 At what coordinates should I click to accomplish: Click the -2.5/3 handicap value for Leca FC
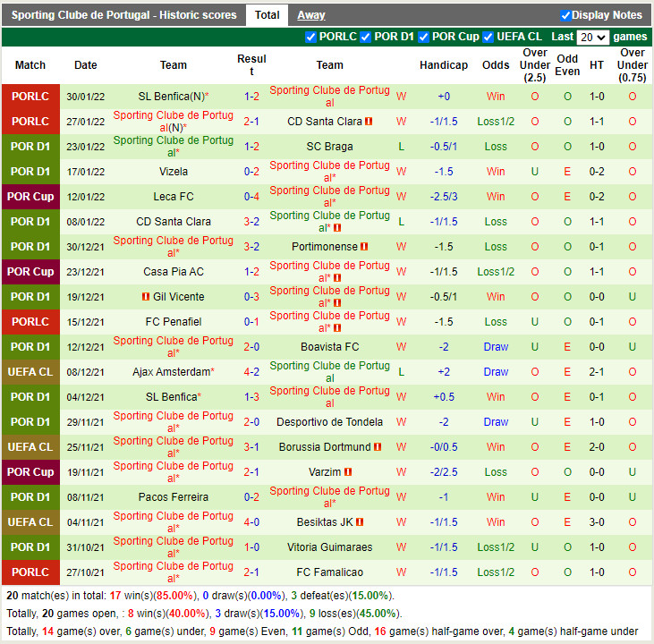click(444, 197)
